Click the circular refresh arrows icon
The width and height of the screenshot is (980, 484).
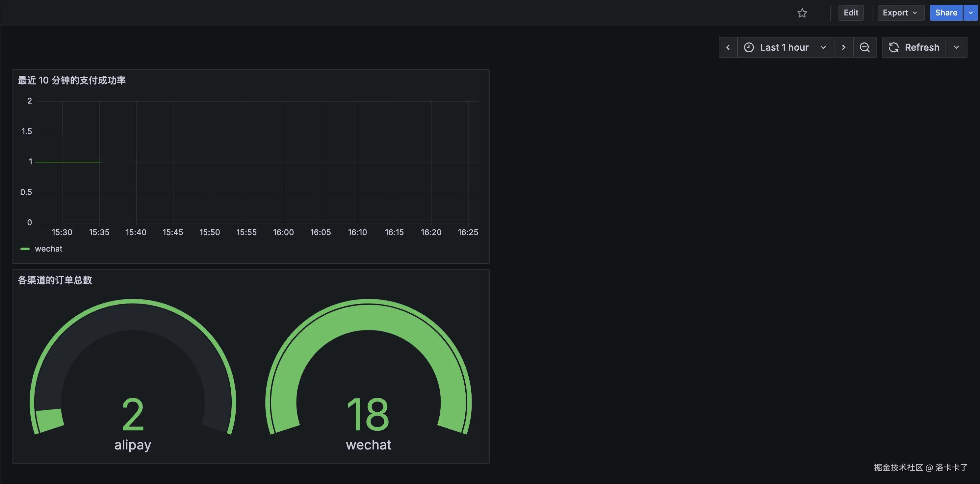[893, 48]
